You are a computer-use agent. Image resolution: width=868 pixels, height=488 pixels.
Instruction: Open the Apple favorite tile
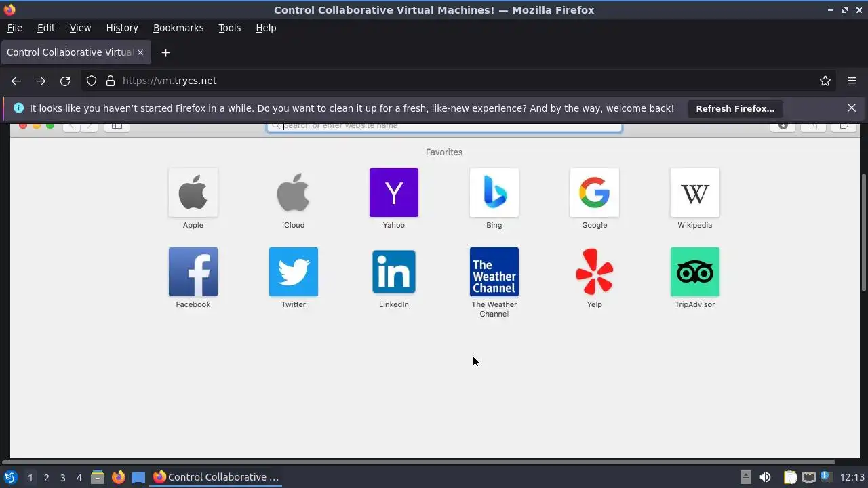tap(193, 192)
